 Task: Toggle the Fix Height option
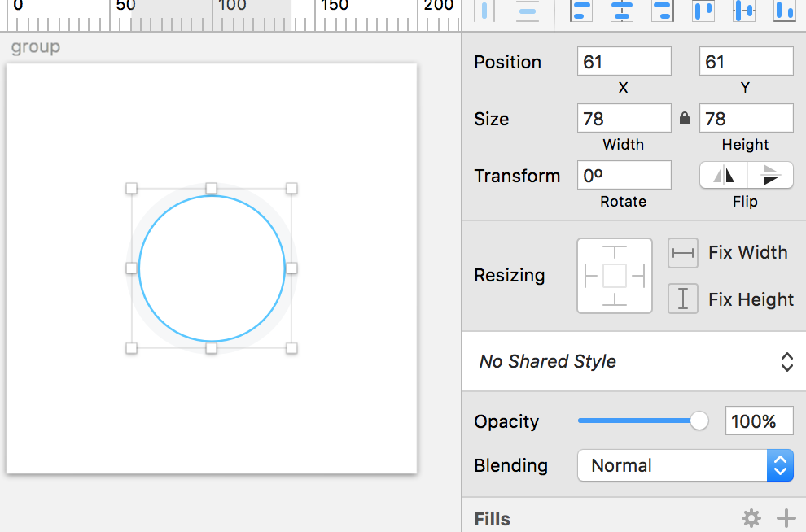pos(683,299)
